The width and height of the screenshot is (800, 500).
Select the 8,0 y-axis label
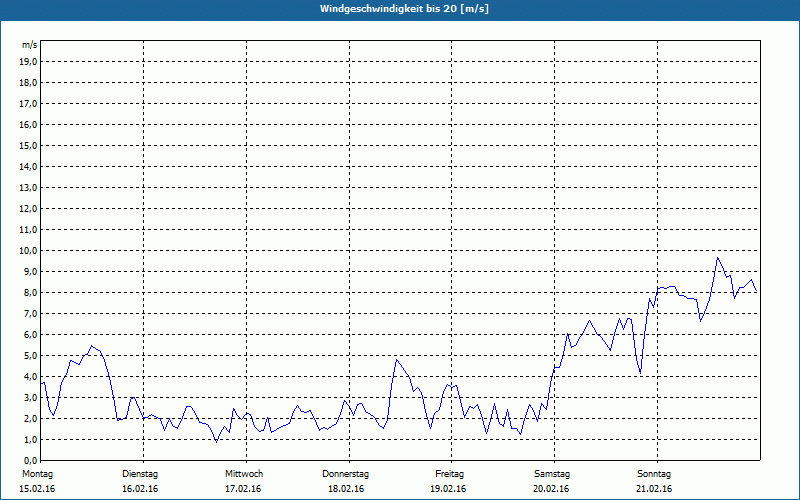coord(30,292)
